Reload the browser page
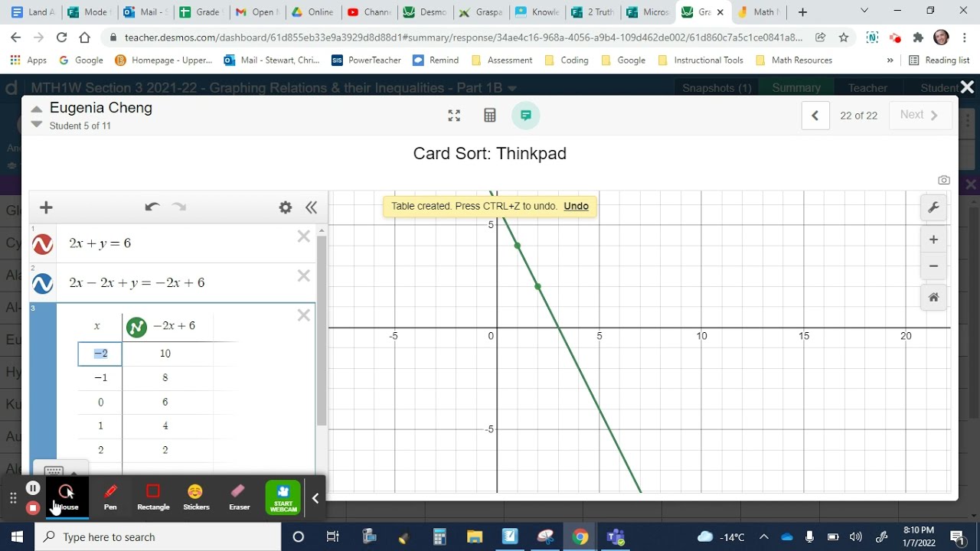Viewport: 980px width, 551px height. point(62,37)
